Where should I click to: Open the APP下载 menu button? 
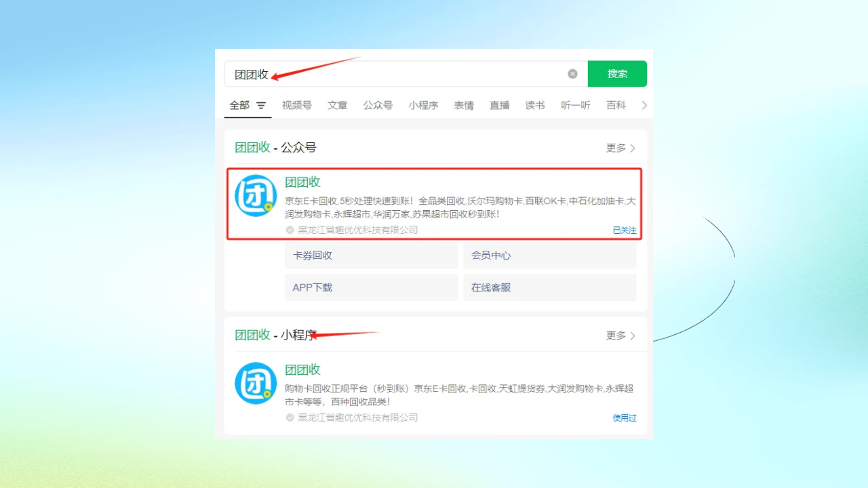point(372,287)
